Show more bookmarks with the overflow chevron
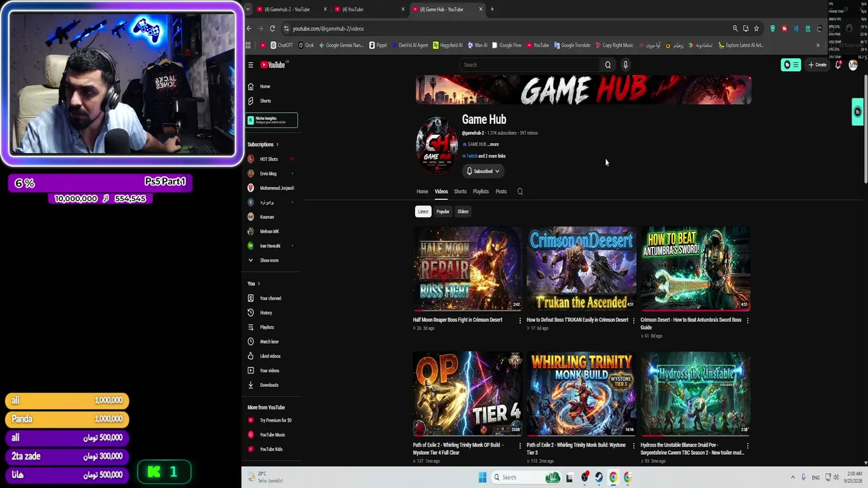 pos(818,45)
